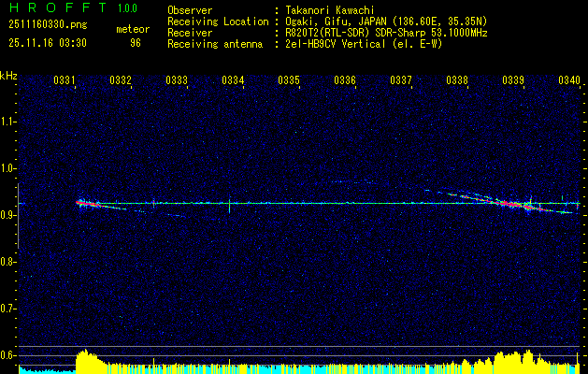Screen dimensions: 588x374
Task: Click the Receiving antenna label
Action: pos(215,44)
